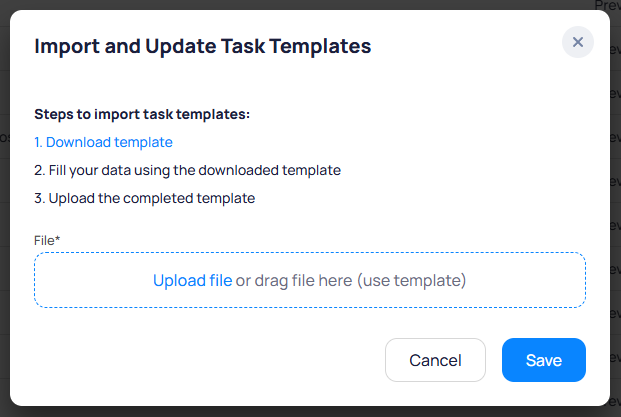Click step 3 'Upload the completed template' text
Viewport: 621px width, 417px height.
tap(144, 198)
